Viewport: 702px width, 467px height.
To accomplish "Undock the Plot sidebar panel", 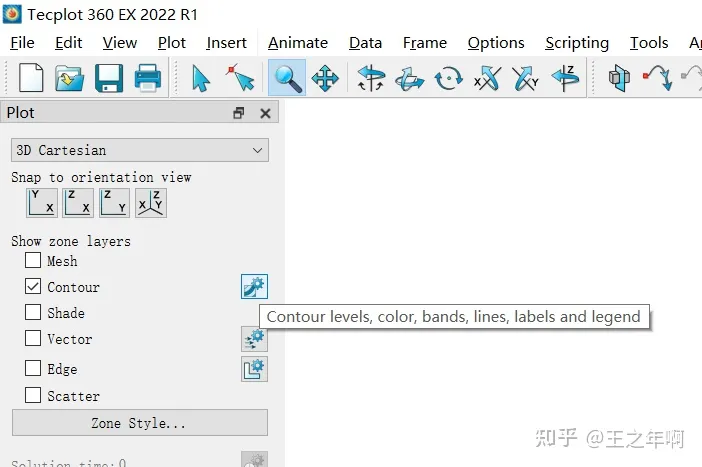I will click(x=239, y=113).
